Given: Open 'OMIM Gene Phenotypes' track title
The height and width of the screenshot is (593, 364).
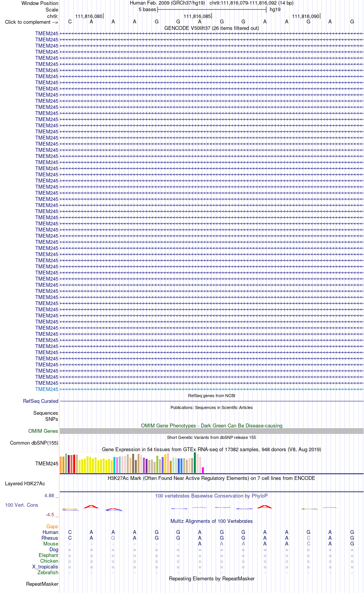Looking at the screenshot, I should coord(212,425).
